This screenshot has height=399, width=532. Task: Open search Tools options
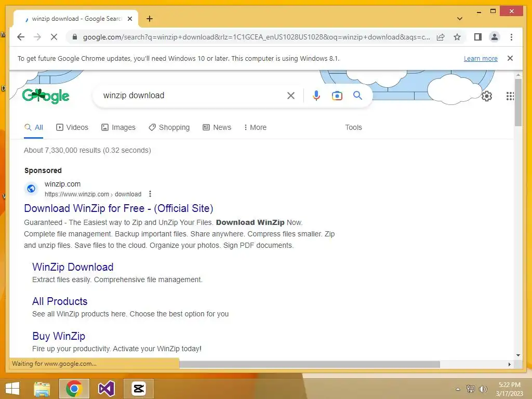pyautogui.click(x=353, y=128)
